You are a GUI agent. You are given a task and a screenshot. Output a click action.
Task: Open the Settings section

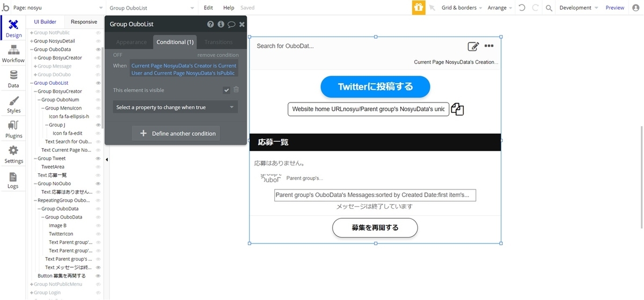point(13,155)
